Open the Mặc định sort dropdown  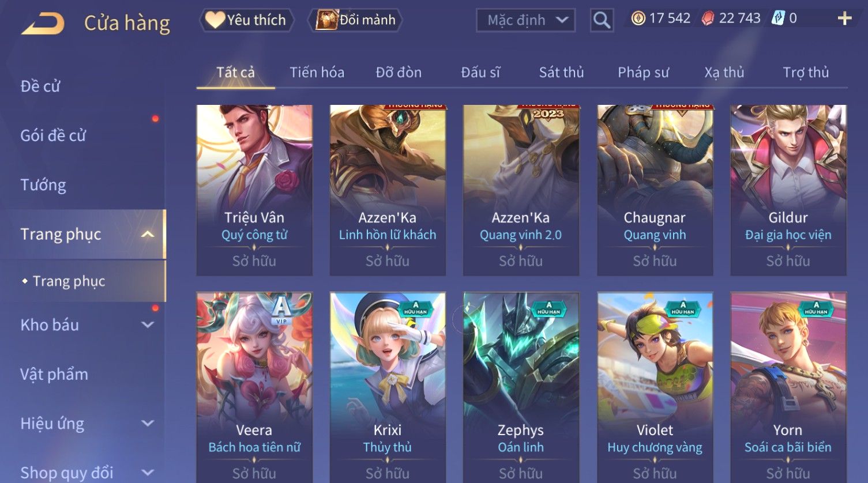(x=526, y=20)
